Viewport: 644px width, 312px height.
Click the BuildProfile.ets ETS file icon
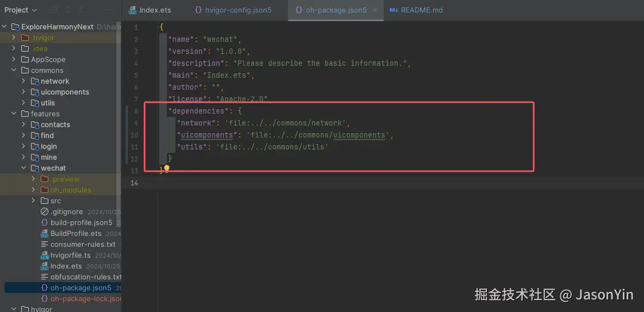45,234
